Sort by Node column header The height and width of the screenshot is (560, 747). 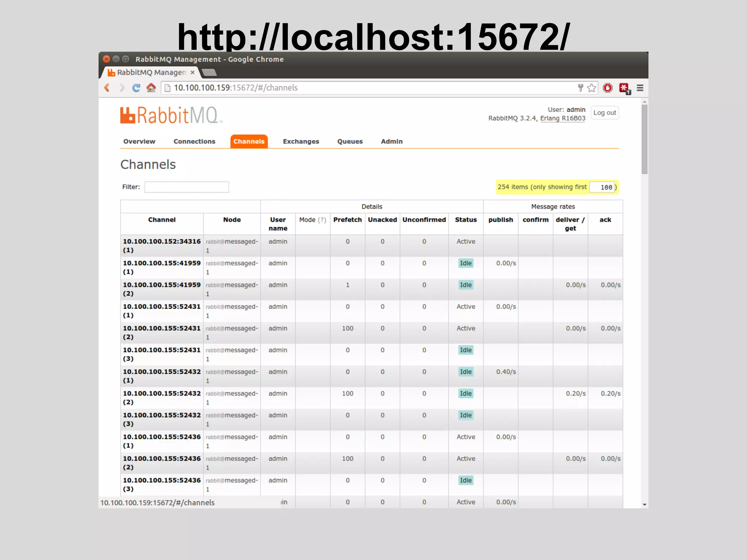232,220
